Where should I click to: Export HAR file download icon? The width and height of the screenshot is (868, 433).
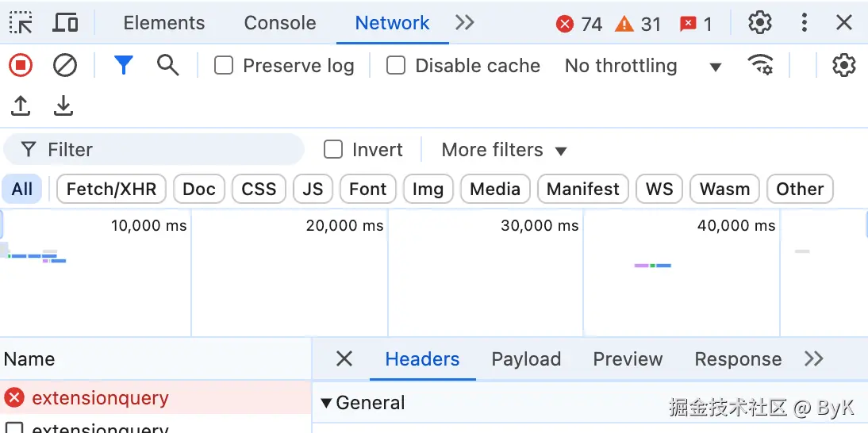pos(63,106)
